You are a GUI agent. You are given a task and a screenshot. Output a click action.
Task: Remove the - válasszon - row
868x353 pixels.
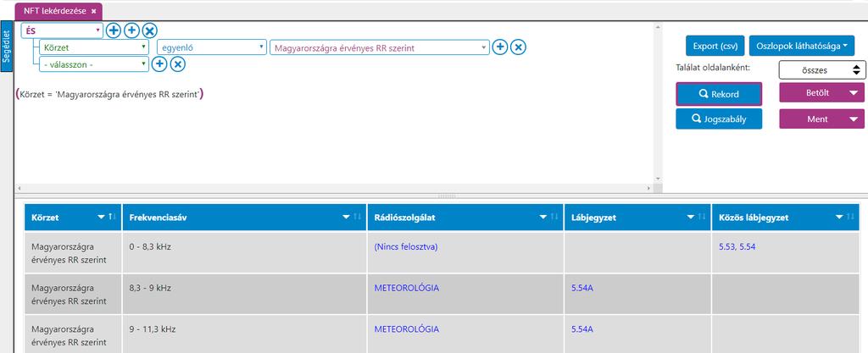click(x=177, y=64)
